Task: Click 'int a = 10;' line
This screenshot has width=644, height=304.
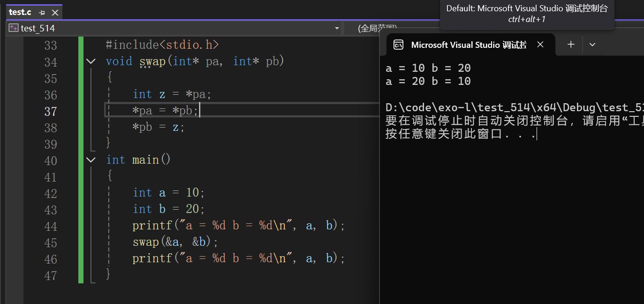Action: (169, 193)
